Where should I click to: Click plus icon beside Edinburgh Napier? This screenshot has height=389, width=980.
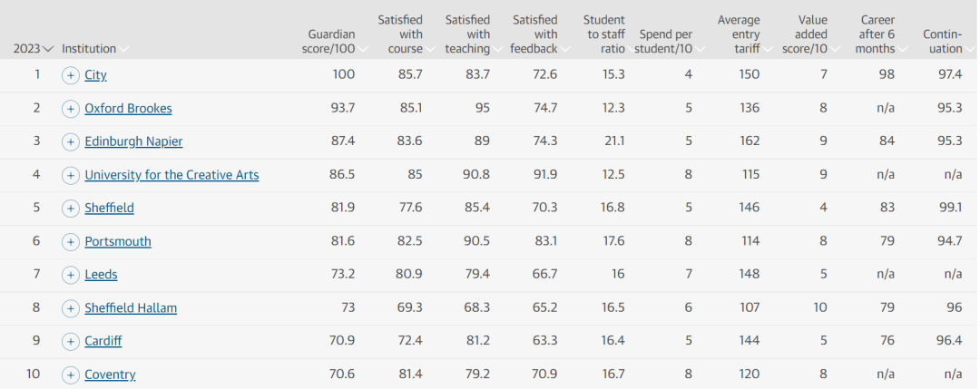pos(71,142)
